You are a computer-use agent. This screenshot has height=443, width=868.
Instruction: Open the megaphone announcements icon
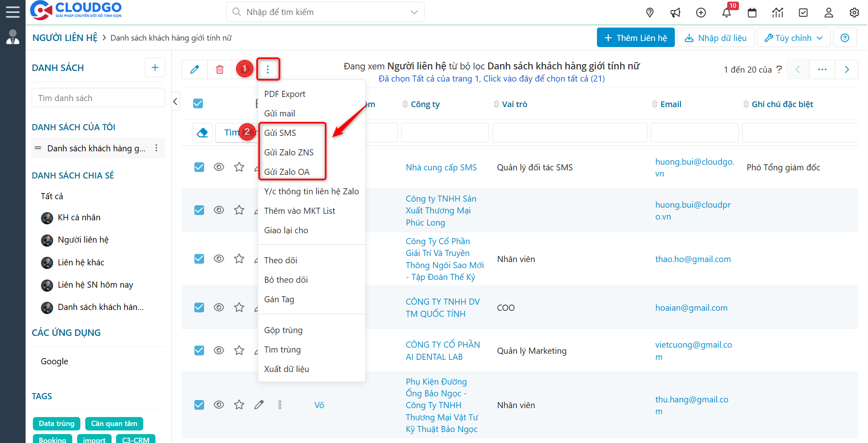pyautogui.click(x=675, y=13)
